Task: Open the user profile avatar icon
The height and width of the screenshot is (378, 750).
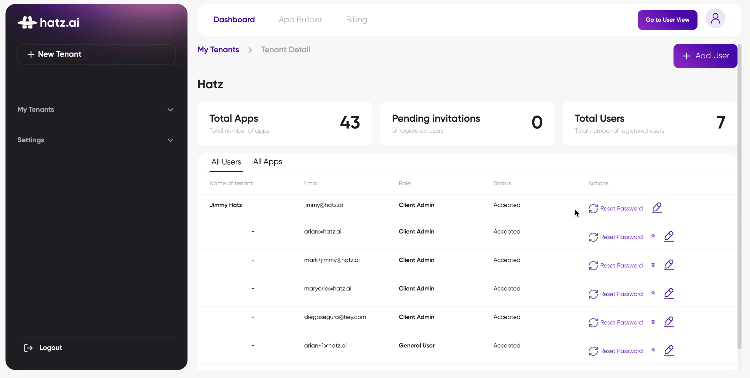Action: (715, 19)
